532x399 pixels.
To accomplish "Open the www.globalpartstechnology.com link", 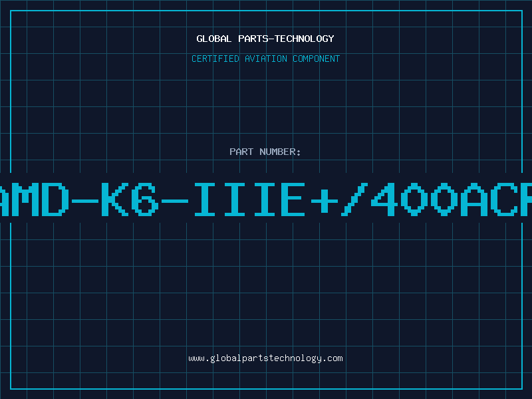I will (x=265, y=358).
